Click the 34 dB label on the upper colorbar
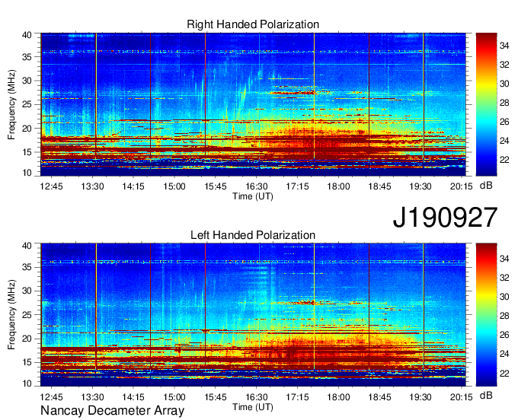Screen dimensions: 518x420 pyautogui.click(x=504, y=46)
